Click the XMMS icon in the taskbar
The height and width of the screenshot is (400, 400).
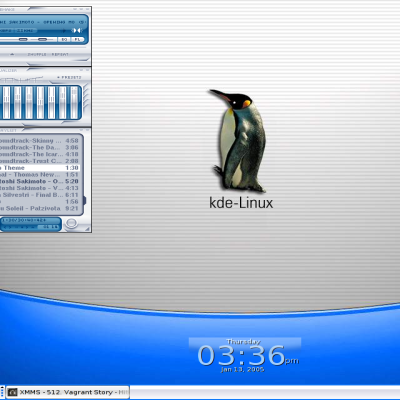point(13,392)
